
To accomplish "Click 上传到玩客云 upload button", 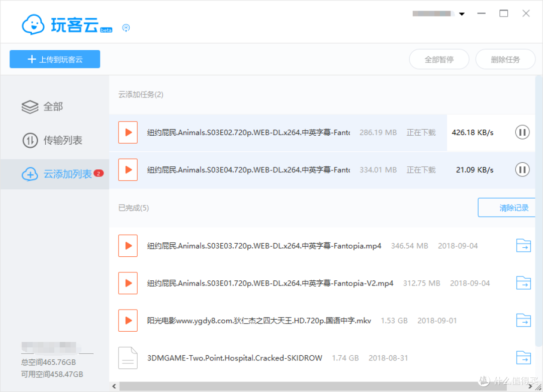I will [55, 59].
